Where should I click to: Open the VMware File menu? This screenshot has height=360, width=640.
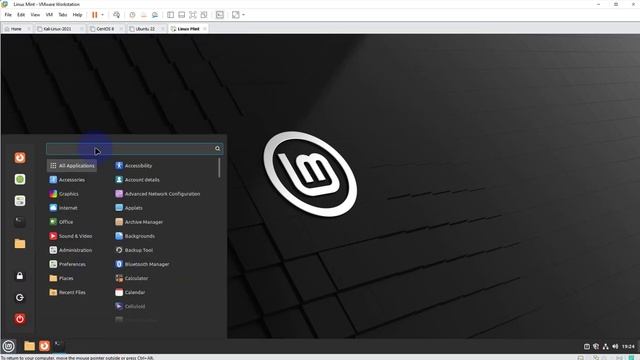pos(8,15)
